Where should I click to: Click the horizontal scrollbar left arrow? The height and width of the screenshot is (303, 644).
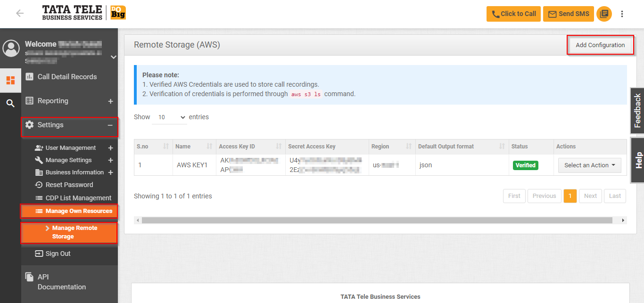pyautogui.click(x=138, y=220)
